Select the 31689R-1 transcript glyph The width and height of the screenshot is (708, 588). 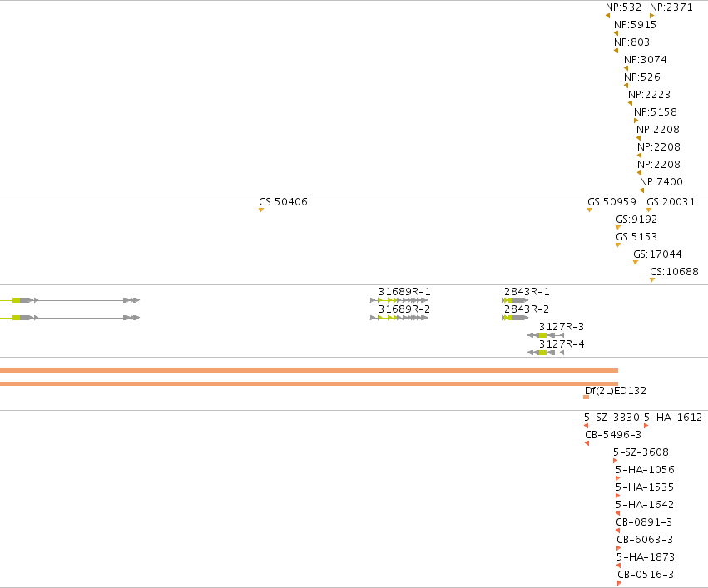pyautogui.click(x=399, y=300)
